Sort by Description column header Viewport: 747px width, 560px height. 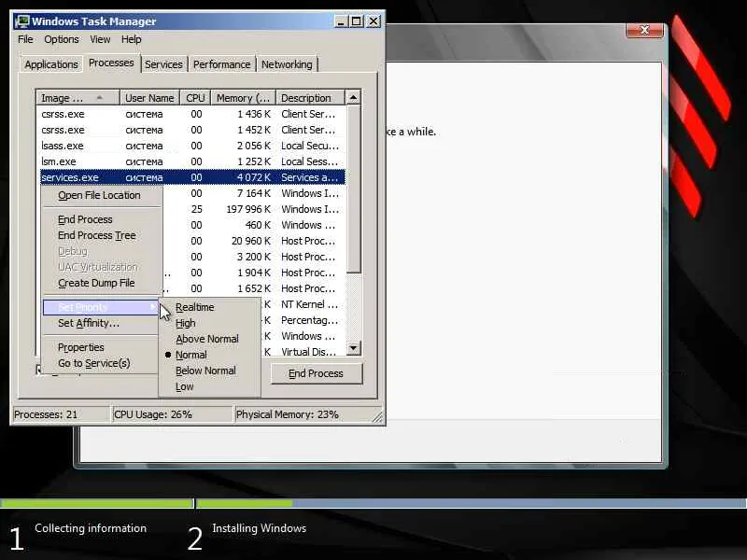click(310, 98)
